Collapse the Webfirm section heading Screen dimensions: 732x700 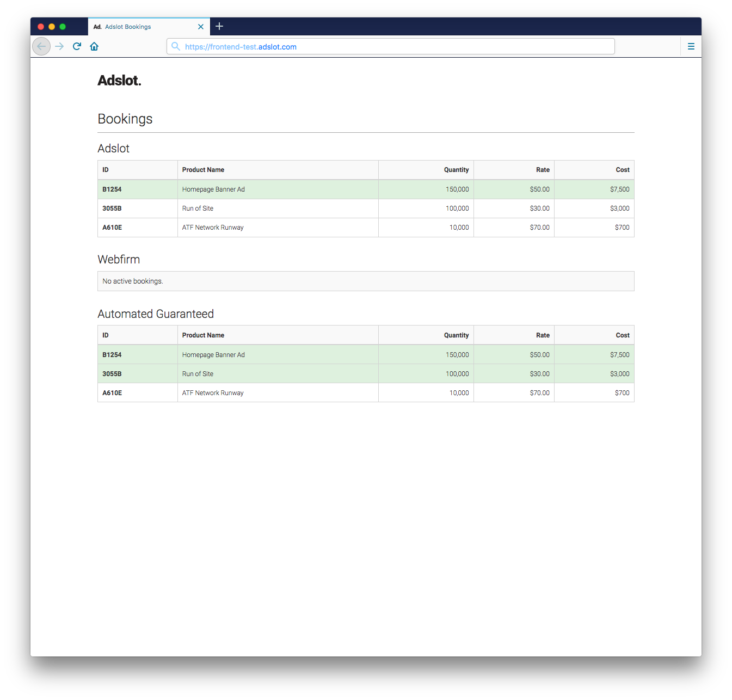[x=119, y=260]
